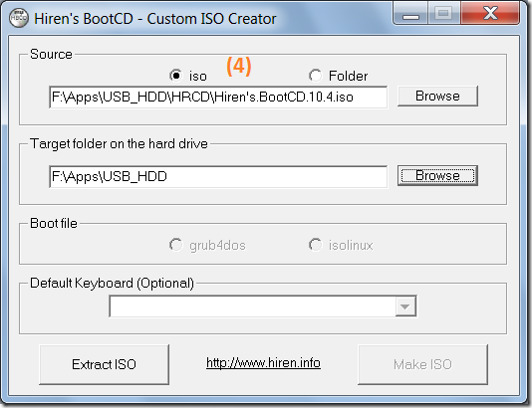Click the Make ISO button

[422, 364]
